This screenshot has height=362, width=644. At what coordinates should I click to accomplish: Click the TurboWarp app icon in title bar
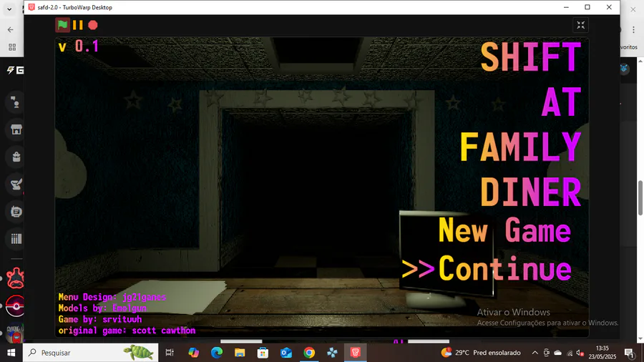[x=31, y=7]
